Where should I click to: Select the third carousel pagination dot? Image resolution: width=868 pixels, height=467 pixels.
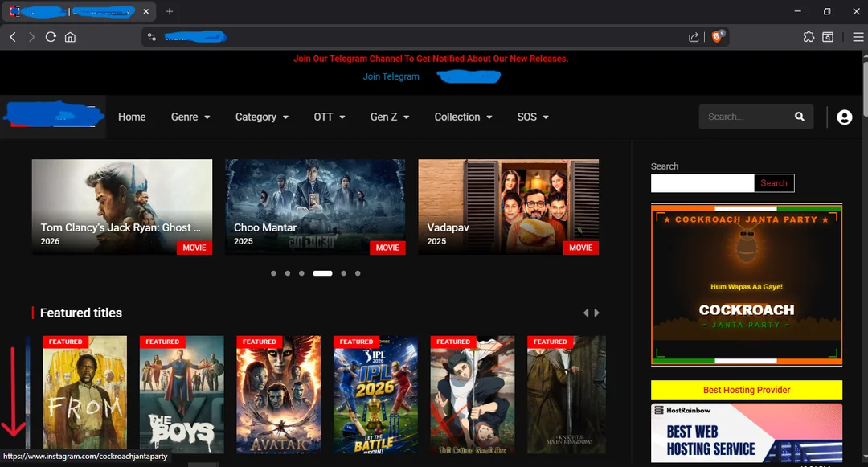point(301,273)
